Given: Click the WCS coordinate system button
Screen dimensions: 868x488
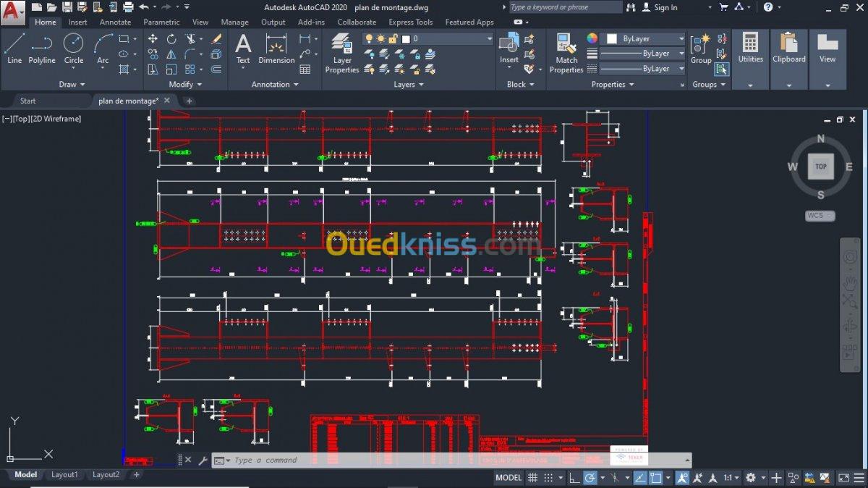Looking at the screenshot, I should 820,216.
